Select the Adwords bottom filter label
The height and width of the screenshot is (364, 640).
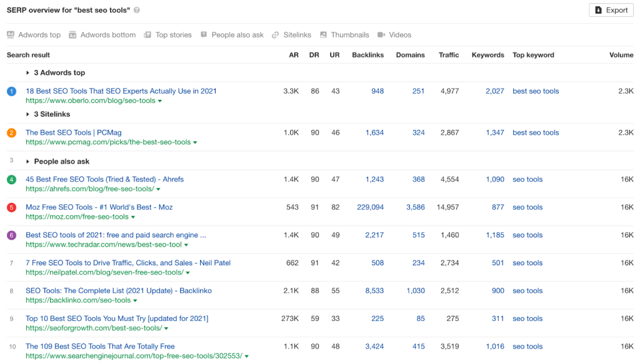(x=107, y=35)
